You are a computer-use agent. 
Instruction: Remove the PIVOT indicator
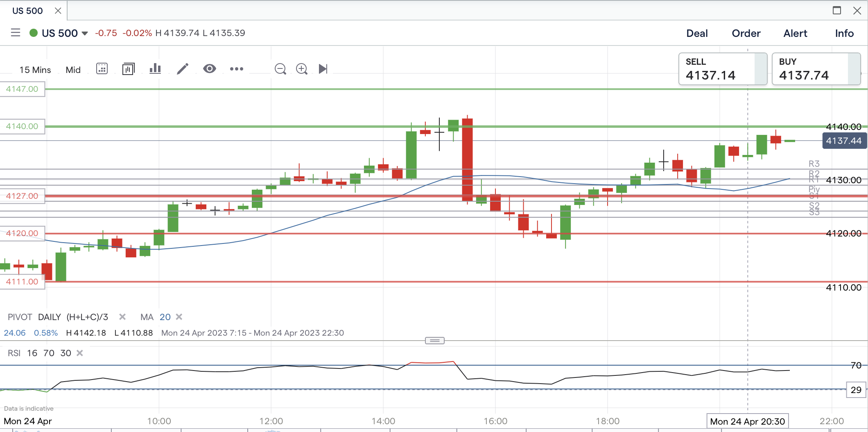pyautogui.click(x=122, y=317)
